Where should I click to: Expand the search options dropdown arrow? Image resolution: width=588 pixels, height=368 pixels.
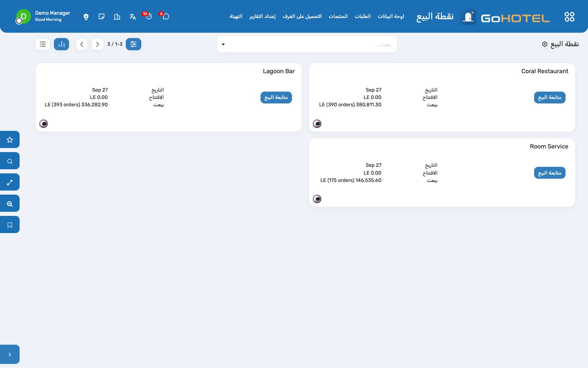point(223,44)
